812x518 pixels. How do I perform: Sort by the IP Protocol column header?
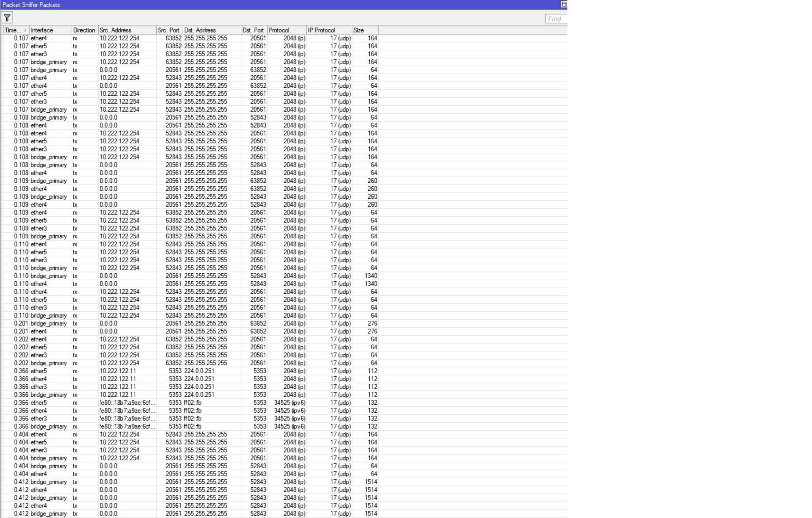[x=329, y=30]
